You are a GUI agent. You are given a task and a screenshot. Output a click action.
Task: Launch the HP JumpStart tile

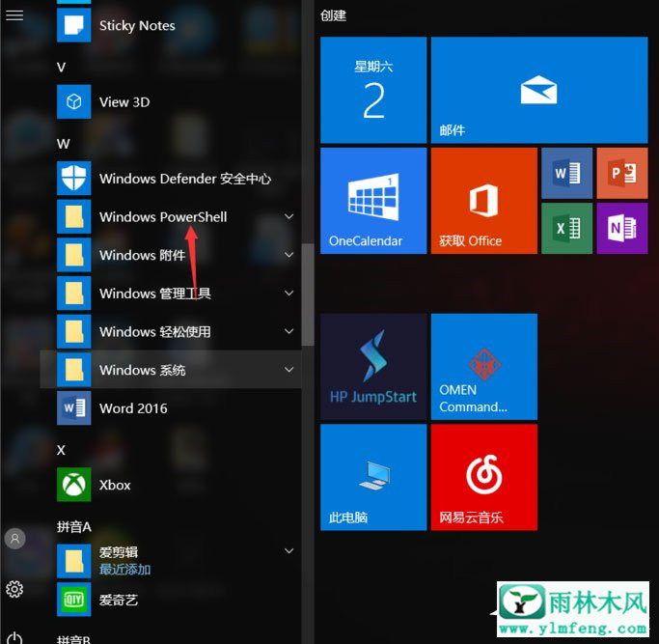[373, 366]
